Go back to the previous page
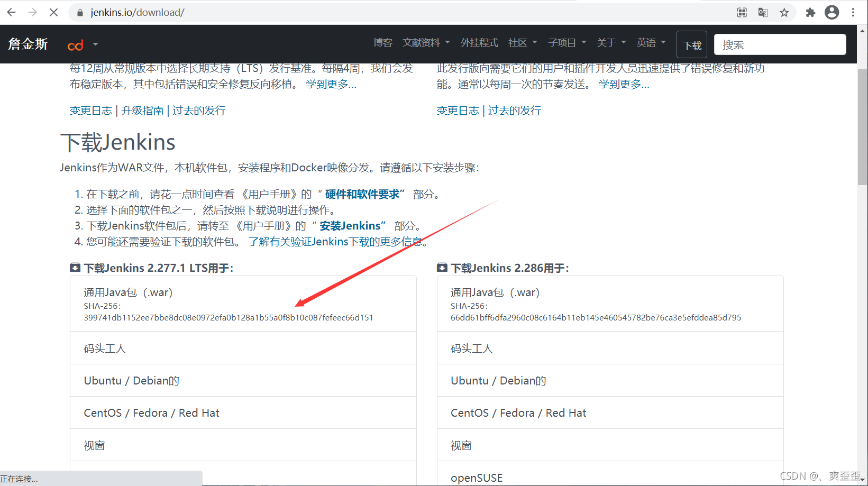Image resolution: width=868 pixels, height=486 pixels. pos(12,12)
